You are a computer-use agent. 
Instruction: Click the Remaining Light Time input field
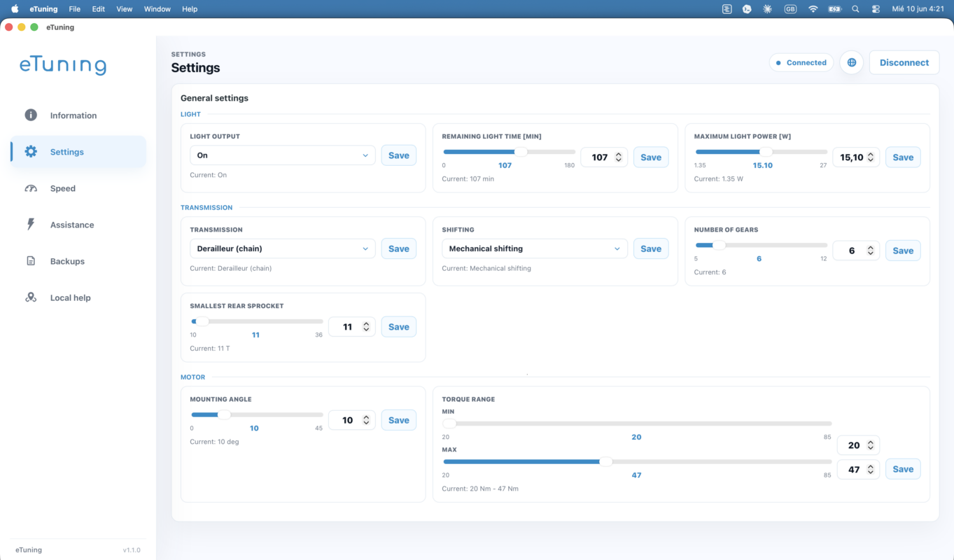[604, 157]
